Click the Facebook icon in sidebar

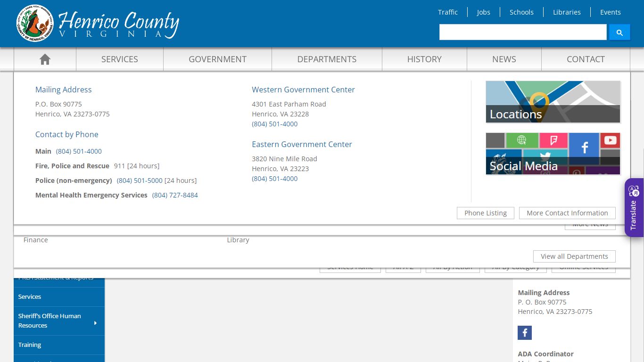point(525,333)
